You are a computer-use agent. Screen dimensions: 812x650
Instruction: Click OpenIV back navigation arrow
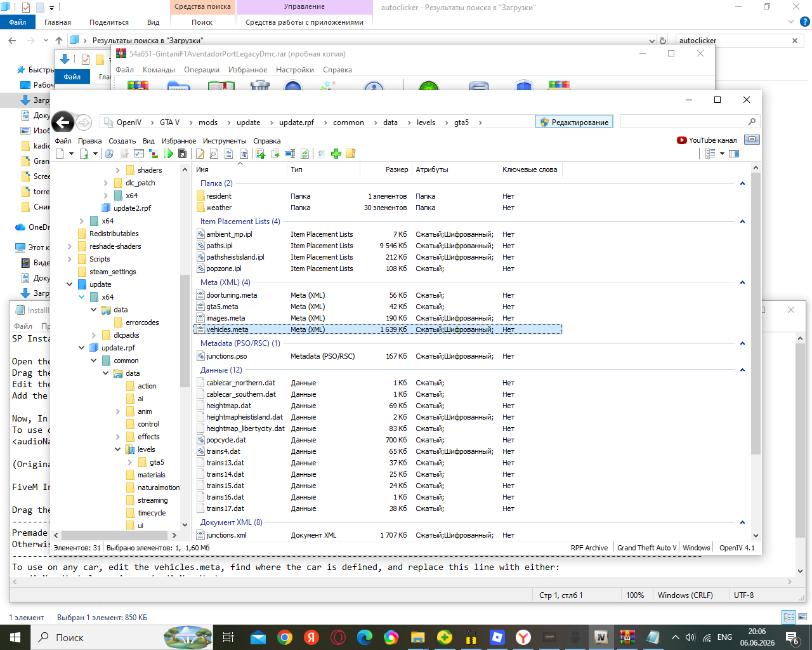pyautogui.click(x=62, y=122)
